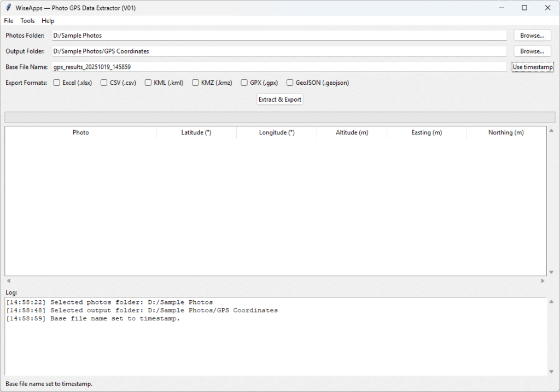Tick the KML (.kml) checkbox

pyautogui.click(x=148, y=83)
